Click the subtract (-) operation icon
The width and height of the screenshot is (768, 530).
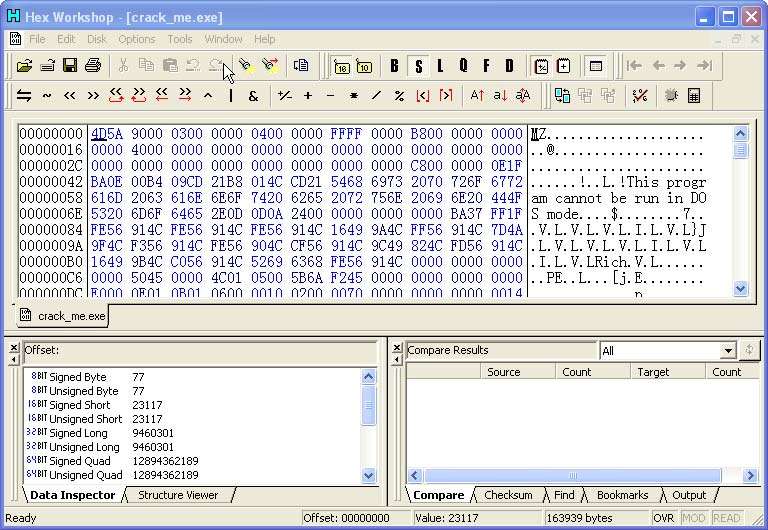(x=331, y=96)
